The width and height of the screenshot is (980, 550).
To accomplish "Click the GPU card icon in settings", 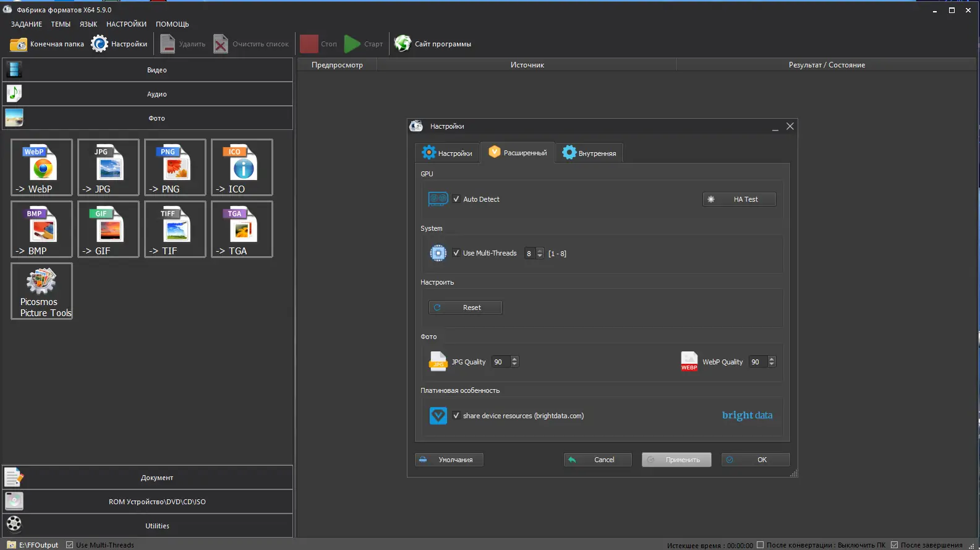I will 438,199.
